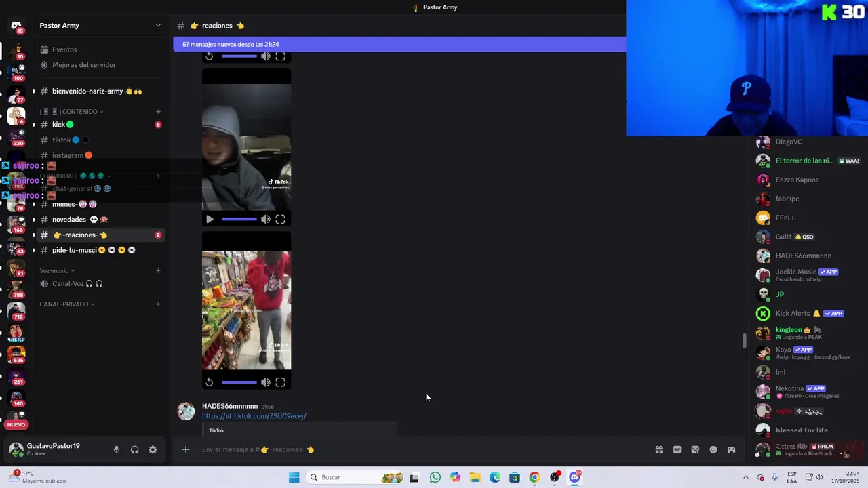Open the apps controller icon in message bar
Image resolution: width=868 pixels, height=488 pixels.
(x=731, y=449)
